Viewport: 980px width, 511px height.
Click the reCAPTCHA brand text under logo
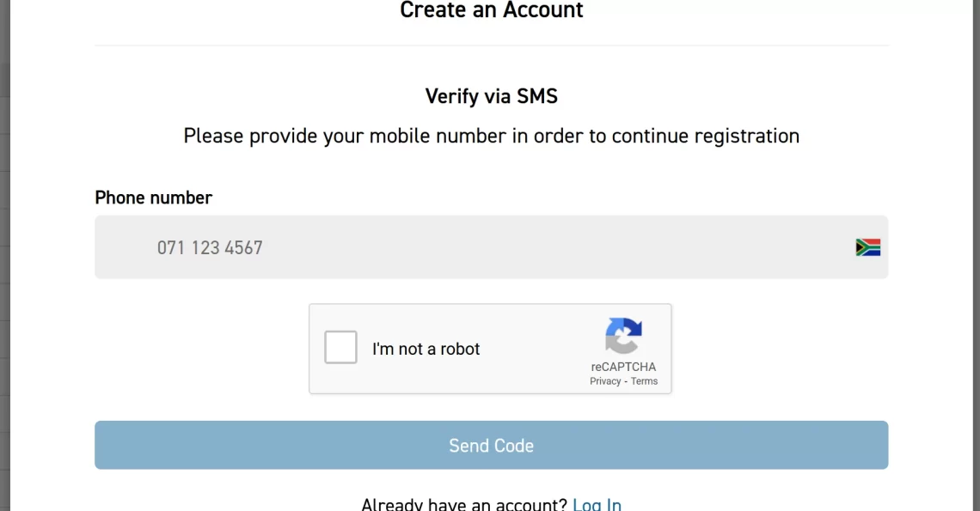[623, 367]
